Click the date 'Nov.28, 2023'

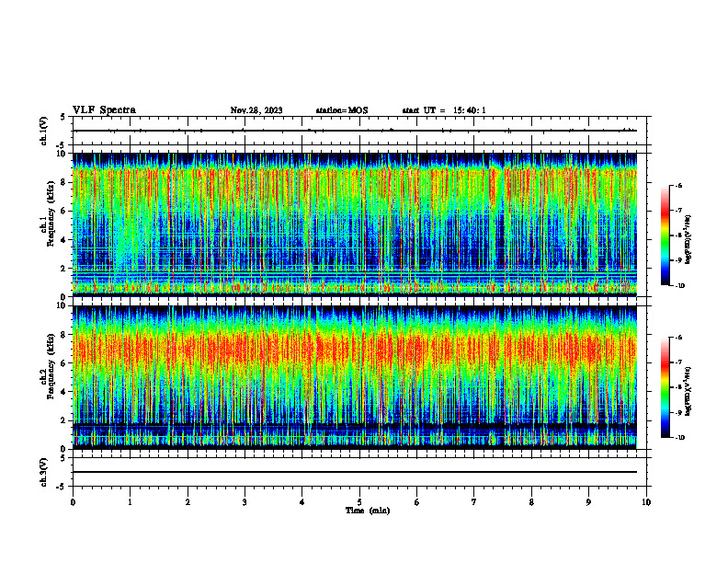click(256, 110)
